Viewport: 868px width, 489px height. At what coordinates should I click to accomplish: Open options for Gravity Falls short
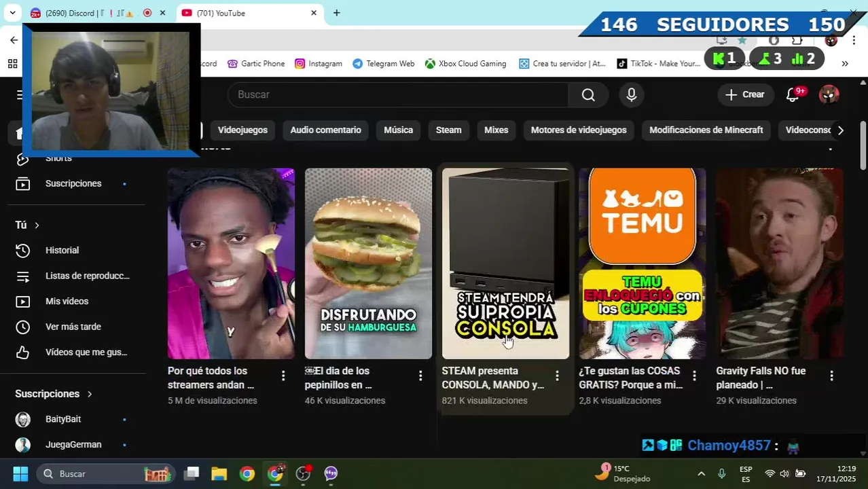831,376
